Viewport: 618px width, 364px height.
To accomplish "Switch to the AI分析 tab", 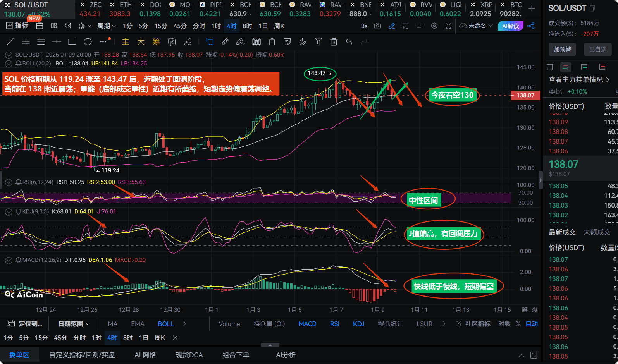I will [286, 355].
